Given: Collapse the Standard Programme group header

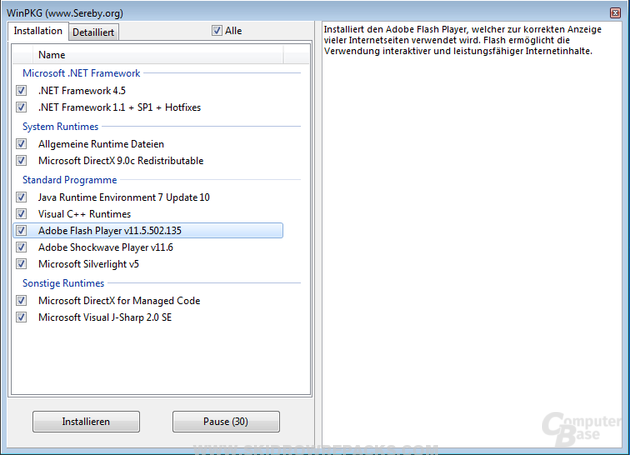Looking at the screenshot, I should 70,180.
